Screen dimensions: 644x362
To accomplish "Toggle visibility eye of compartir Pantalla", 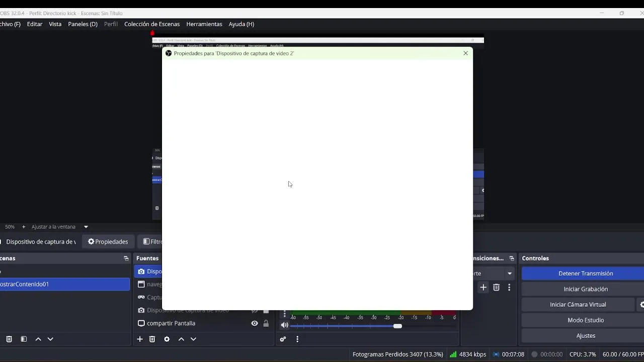I will point(255,323).
